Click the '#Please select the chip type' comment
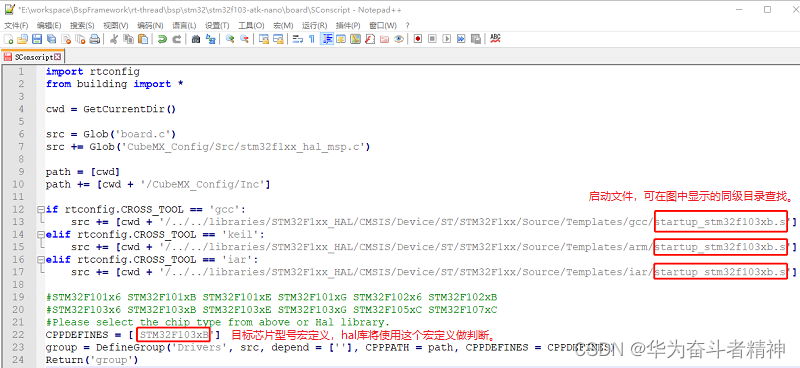Viewport: 800px width, 368px height. 217,322
